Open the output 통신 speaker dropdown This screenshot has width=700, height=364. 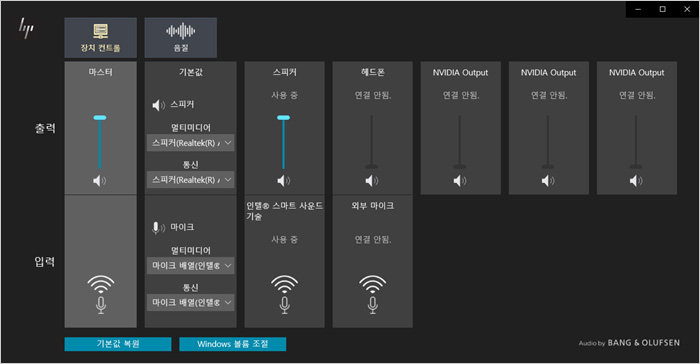[x=191, y=180]
